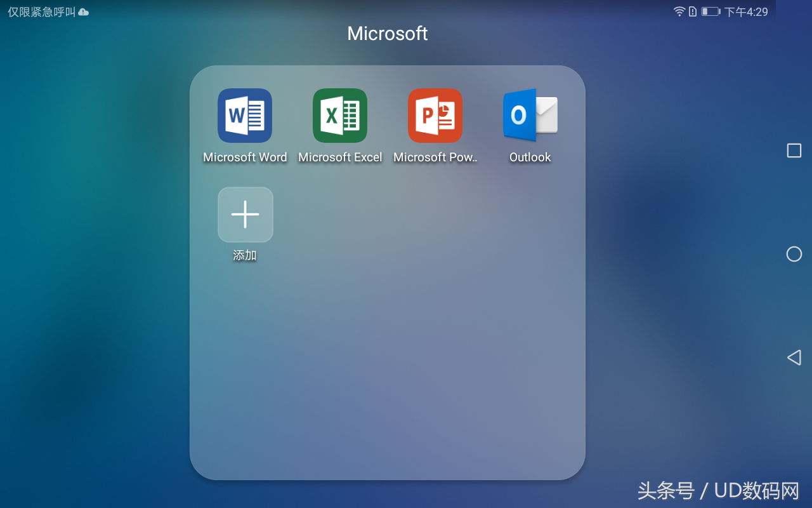Tap the square recent apps navigation button

(x=794, y=150)
